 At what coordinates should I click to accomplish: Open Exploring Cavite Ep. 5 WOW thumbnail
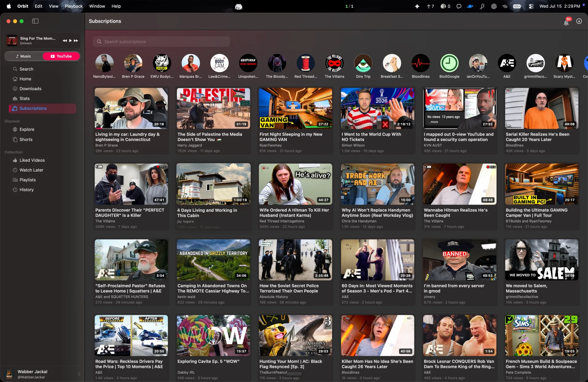pyautogui.click(x=213, y=335)
